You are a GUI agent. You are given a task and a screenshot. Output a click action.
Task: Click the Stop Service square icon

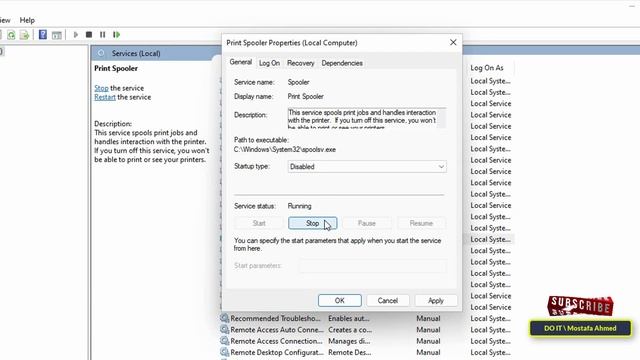pyautogui.click(x=89, y=35)
